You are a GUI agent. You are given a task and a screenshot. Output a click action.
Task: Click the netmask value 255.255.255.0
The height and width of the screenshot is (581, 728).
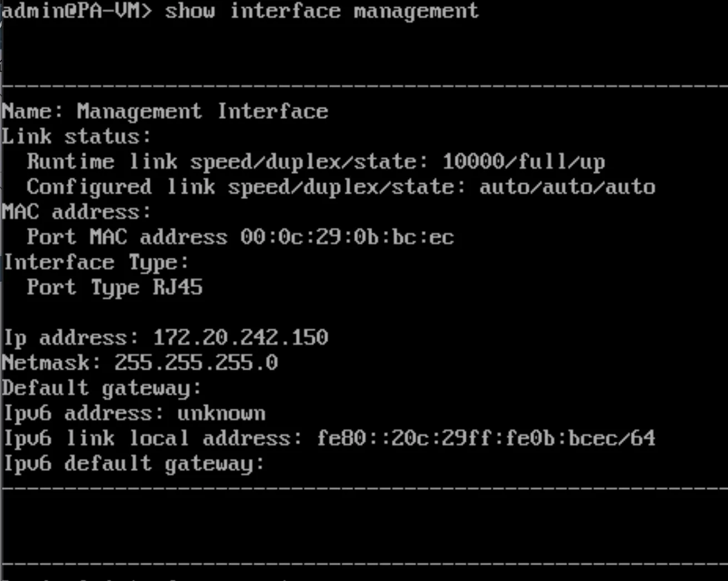tap(196, 363)
